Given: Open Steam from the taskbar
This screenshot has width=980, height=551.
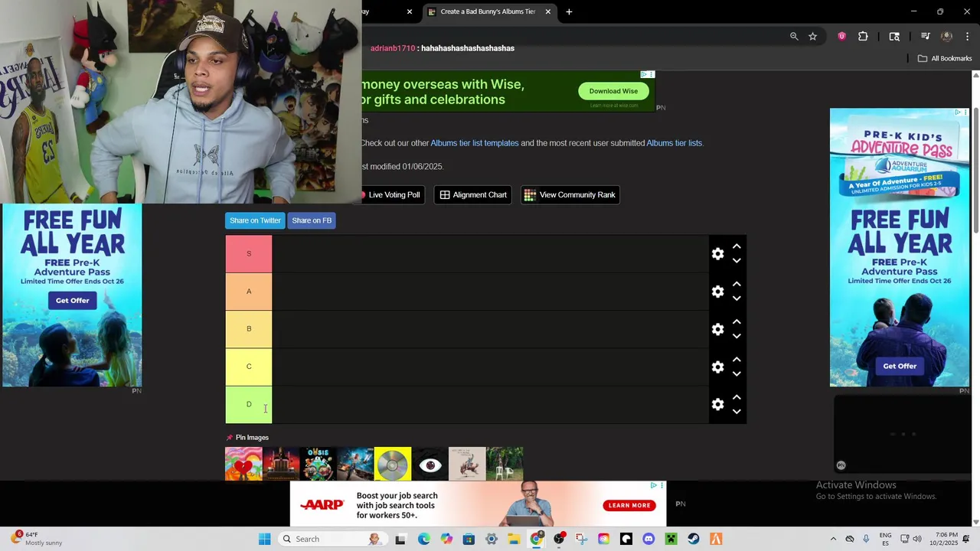Looking at the screenshot, I should 693,539.
